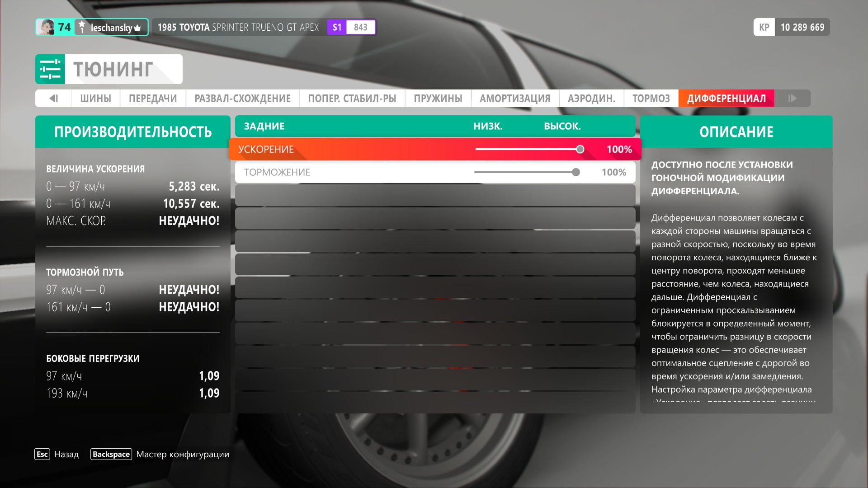The height and width of the screenshot is (488, 868).
Task: Click the crown icon next to leschansky
Action: coord(138,28)
